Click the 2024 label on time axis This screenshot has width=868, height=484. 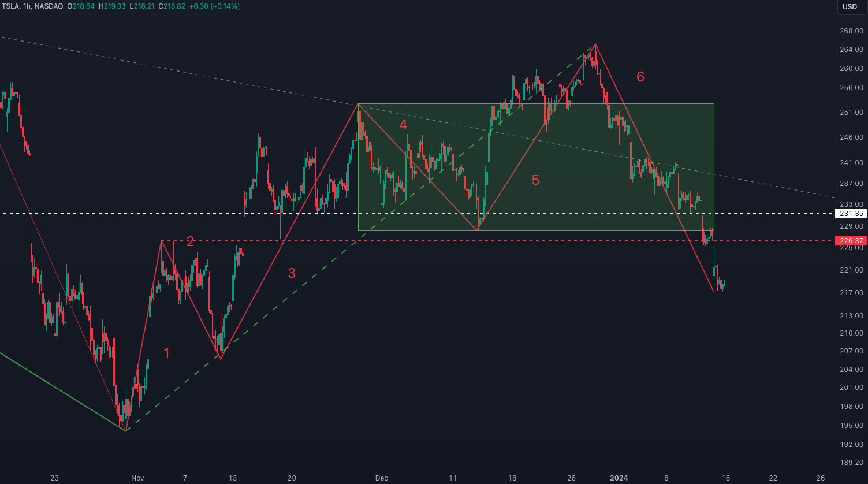tap(619, 478)
